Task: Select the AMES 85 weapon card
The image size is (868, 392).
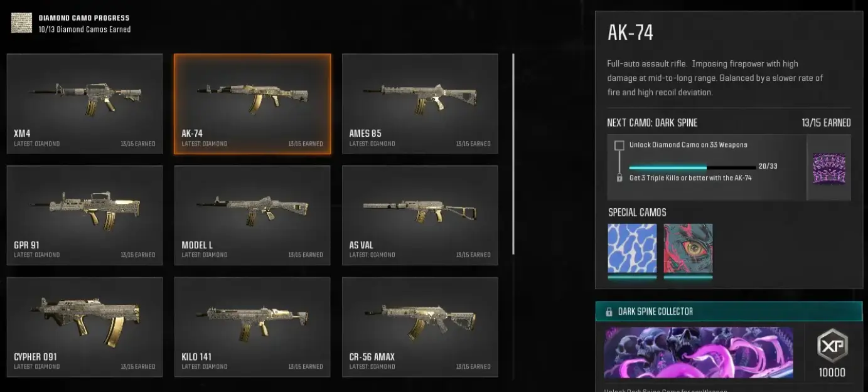Action: click(420, 103)
